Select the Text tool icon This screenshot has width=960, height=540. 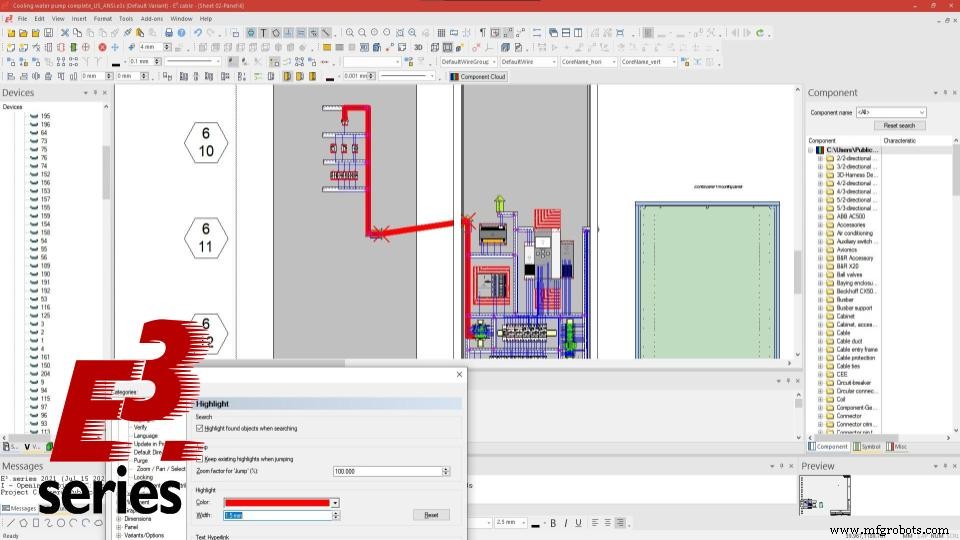click(x=263, y=32)
